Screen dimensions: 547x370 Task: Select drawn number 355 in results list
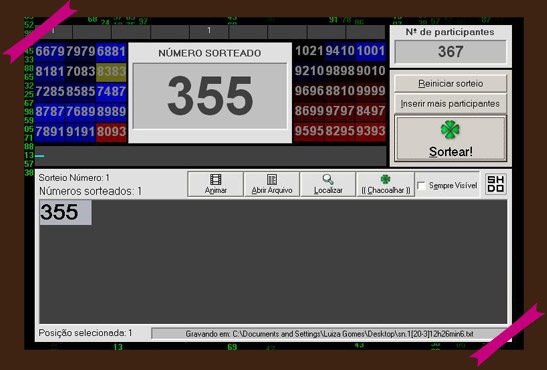(x=66, y=212)
